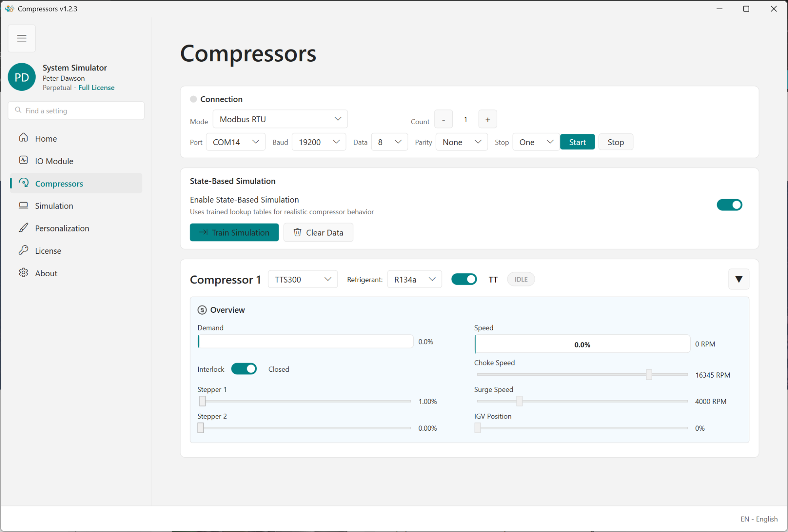Click Train Simulation

(234, 232)
